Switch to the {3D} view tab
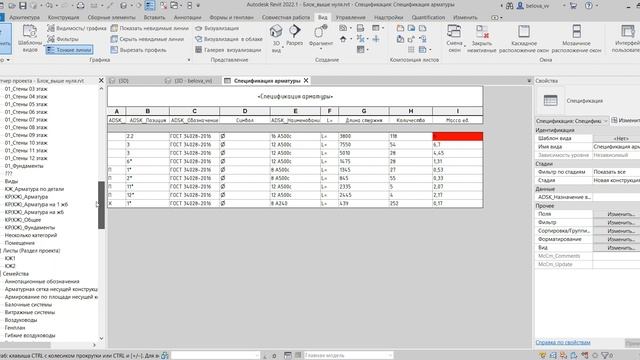The height and width of the screenshot is (360, 640). [x=124, y=81]
